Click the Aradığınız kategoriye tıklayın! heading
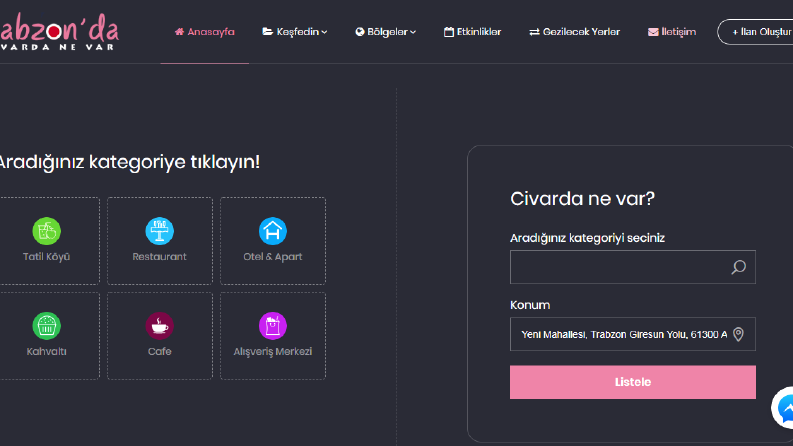 pyautogui.click(x=129, y=162)
